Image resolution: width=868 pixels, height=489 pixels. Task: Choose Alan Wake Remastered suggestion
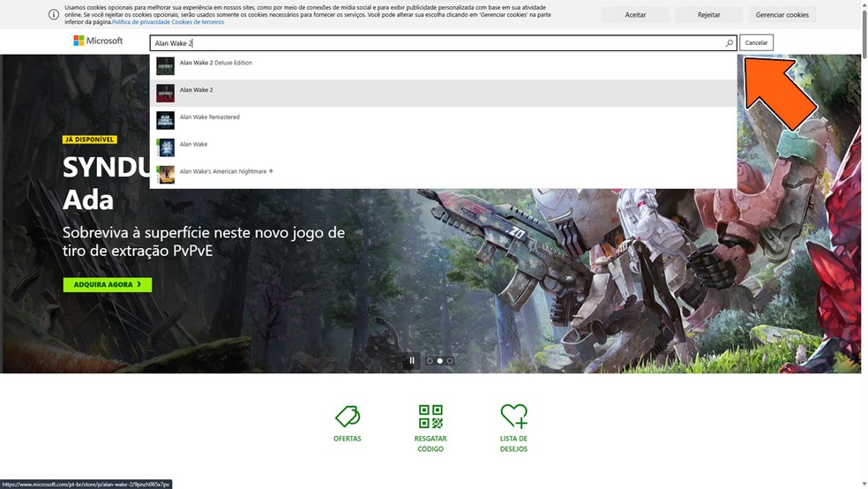[x=443, y=120]
